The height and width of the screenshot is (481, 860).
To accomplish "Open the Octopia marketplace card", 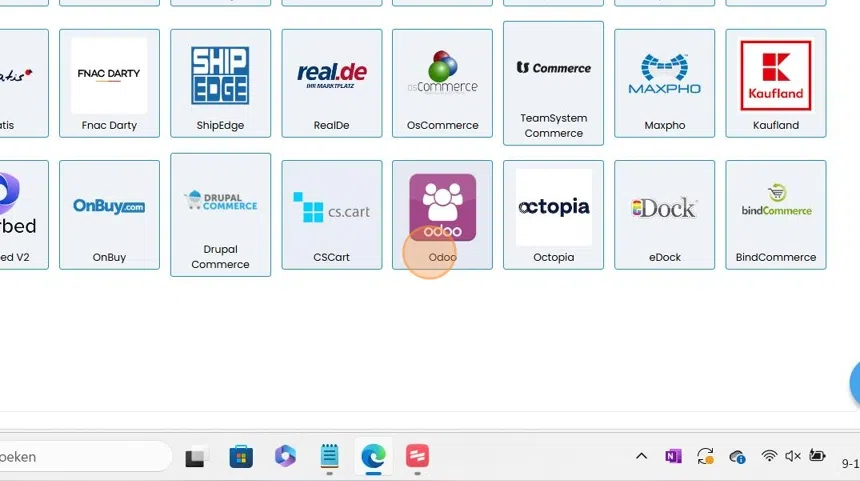I will (x=553, y=215).
